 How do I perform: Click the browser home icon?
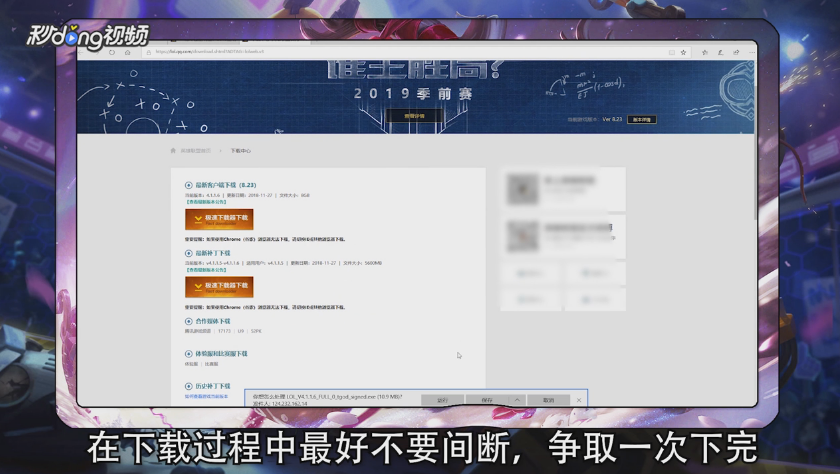(128, 52)
